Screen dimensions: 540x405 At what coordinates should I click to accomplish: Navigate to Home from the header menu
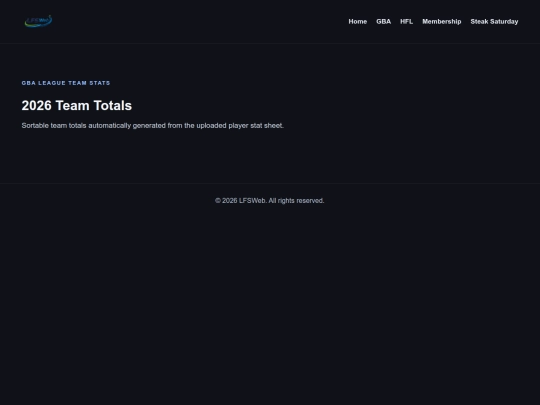[357, 21]
